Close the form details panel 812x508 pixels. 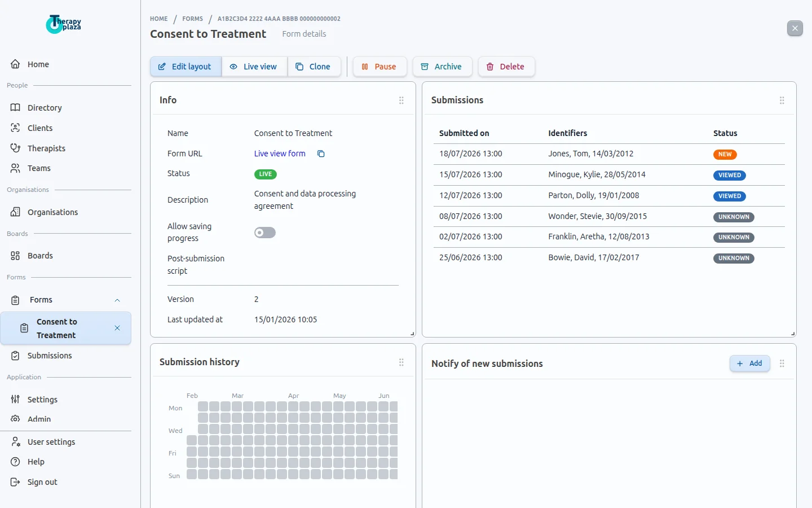(x=795, y=28)
